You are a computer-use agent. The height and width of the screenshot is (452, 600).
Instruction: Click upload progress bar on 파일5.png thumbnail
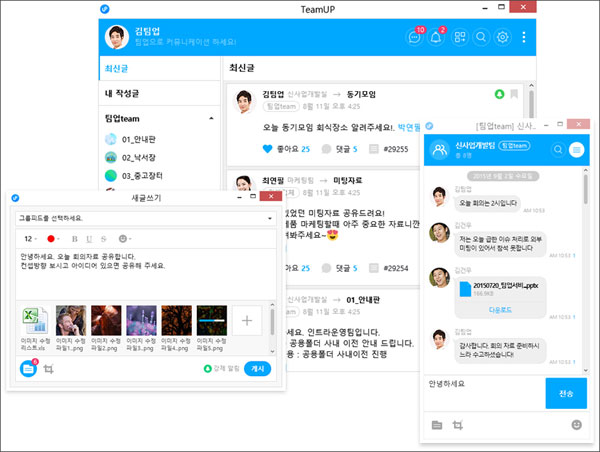point(212,320)
